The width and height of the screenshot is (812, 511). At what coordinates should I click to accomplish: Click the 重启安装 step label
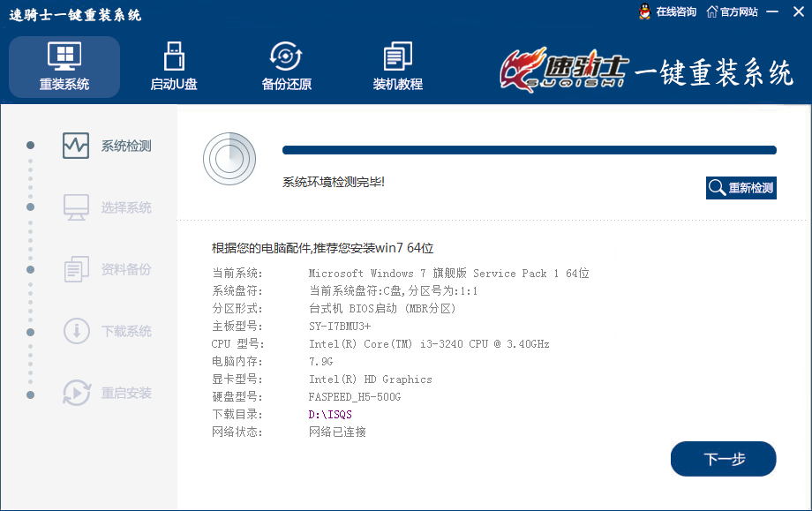126,393
